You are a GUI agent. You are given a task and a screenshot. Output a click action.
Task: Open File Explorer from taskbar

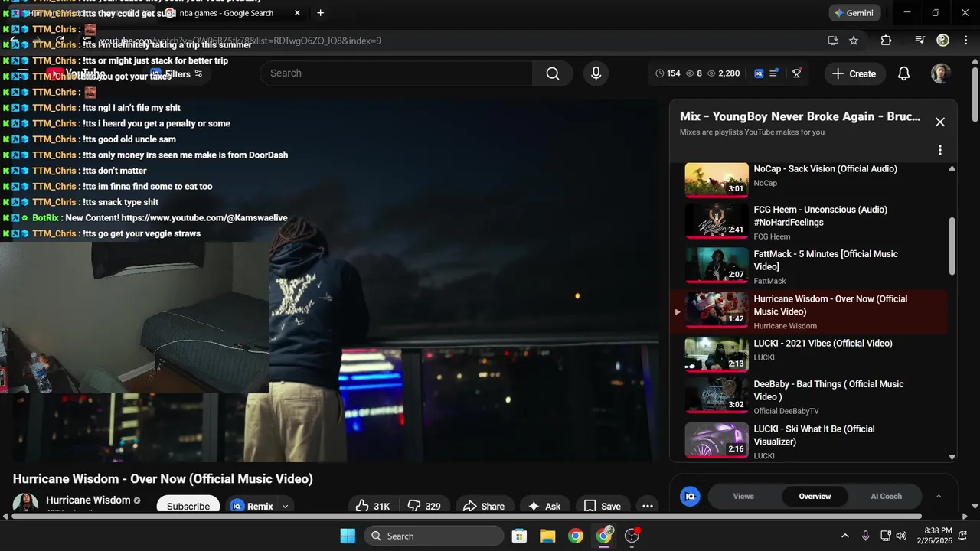click(547, 536)
